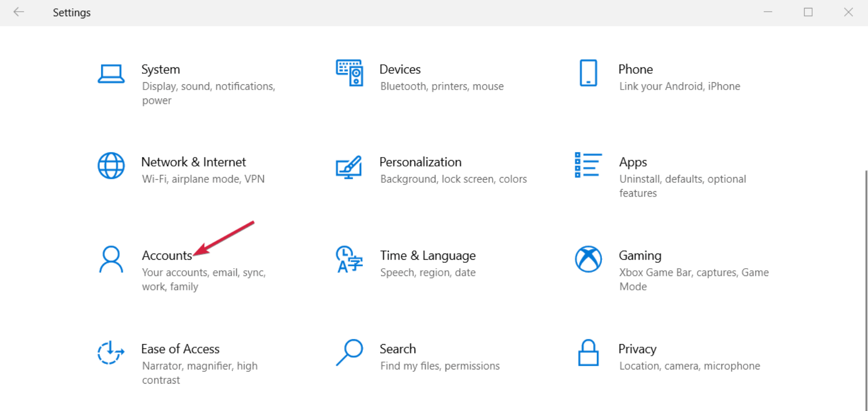868x411 pixels.
Task: Open the Personalization heading
Action: coord(420,162)
